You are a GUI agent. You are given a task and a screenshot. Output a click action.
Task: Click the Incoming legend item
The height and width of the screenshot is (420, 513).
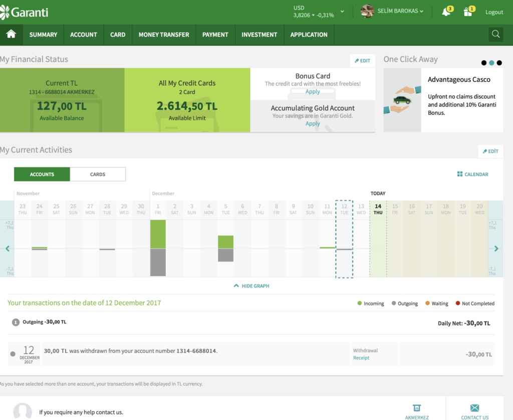pos(371,303)
